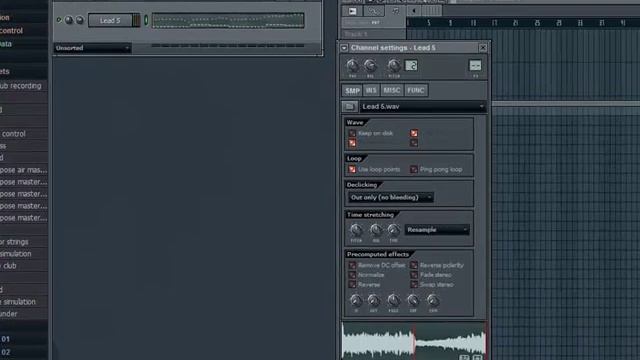Adjust the POGO knob
The height and width of the screenshot is (360, 640).
[393, 301]
